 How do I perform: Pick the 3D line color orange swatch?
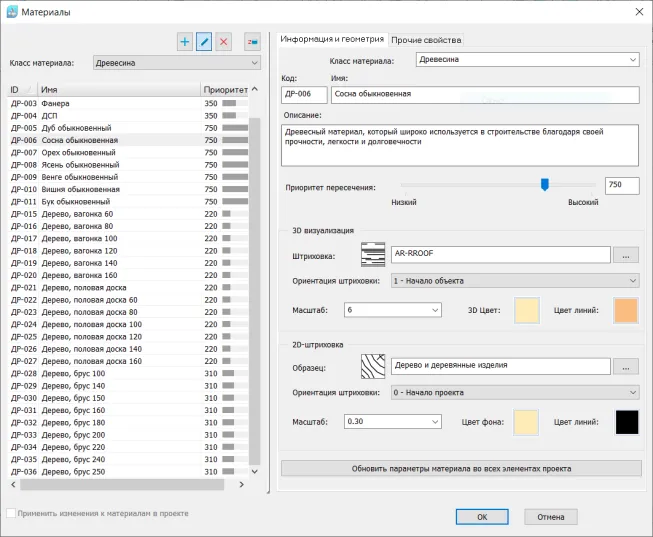[626, 311]
